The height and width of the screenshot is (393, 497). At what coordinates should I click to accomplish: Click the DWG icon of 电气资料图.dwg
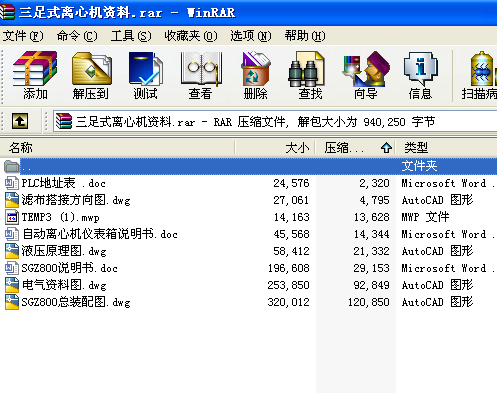(x=12, y=285)
